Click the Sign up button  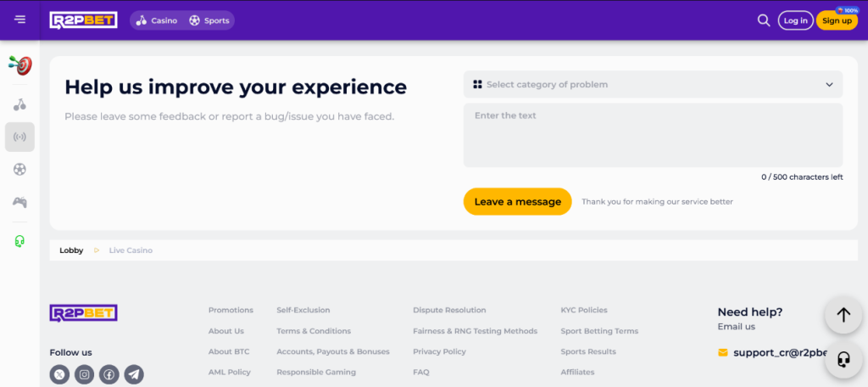click(837, 20)
